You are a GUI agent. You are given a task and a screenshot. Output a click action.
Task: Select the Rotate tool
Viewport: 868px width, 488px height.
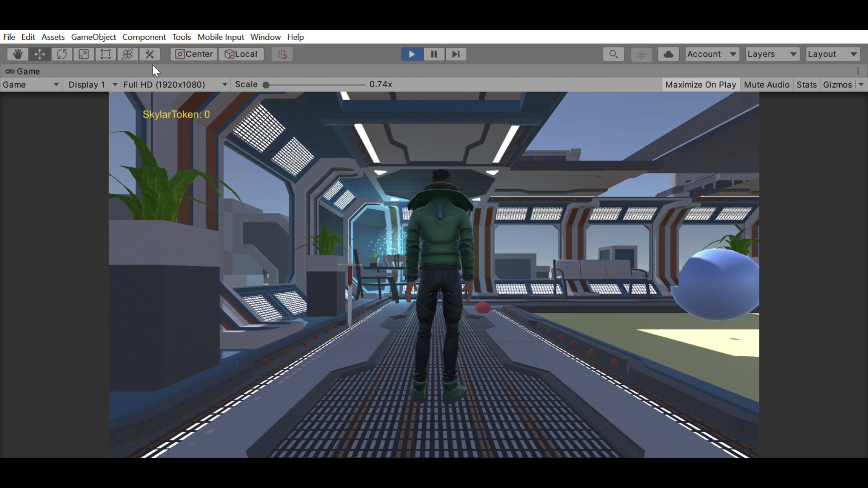62,54
